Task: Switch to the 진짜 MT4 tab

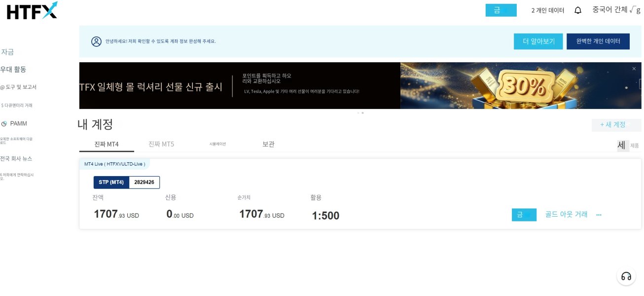Action: click(x=107, y=144)
